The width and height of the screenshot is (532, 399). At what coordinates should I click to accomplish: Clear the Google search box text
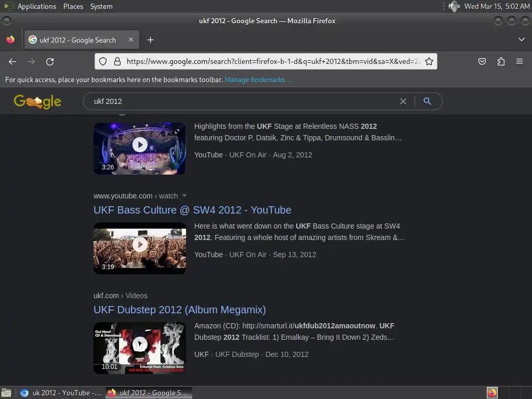tap(403, 101)
